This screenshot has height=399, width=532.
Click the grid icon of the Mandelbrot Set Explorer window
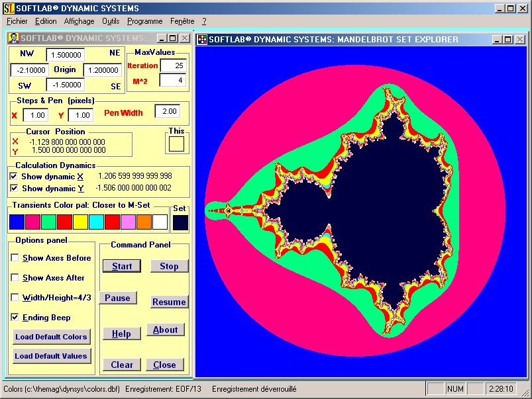(x=202, y=39)
